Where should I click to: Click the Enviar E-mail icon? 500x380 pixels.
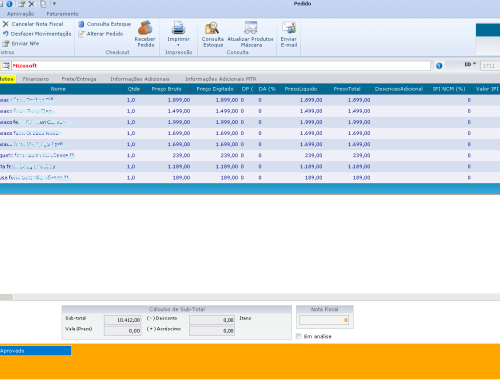click(x=289, y=28)
